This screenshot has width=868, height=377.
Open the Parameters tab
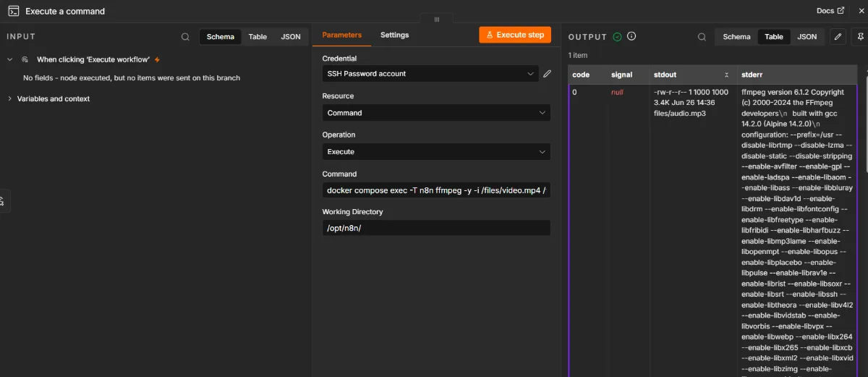click(341, 35)
